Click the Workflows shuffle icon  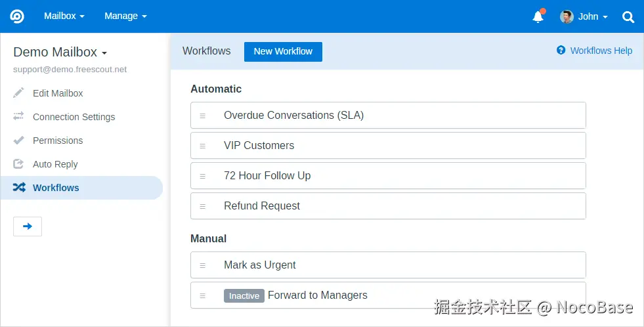point(19,188)
